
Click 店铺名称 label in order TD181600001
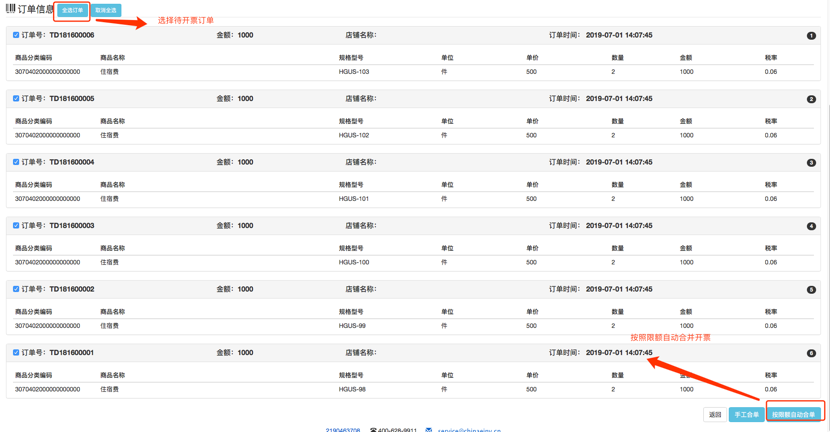[x=361, y=353]
